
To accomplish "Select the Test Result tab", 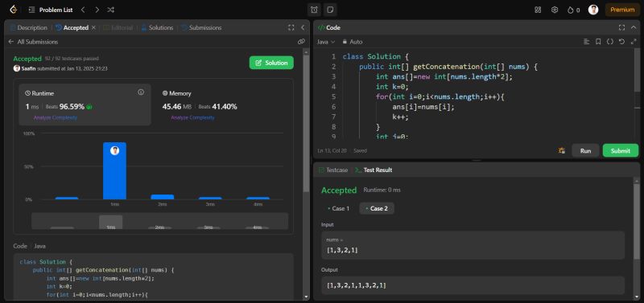I will (374, 170).
